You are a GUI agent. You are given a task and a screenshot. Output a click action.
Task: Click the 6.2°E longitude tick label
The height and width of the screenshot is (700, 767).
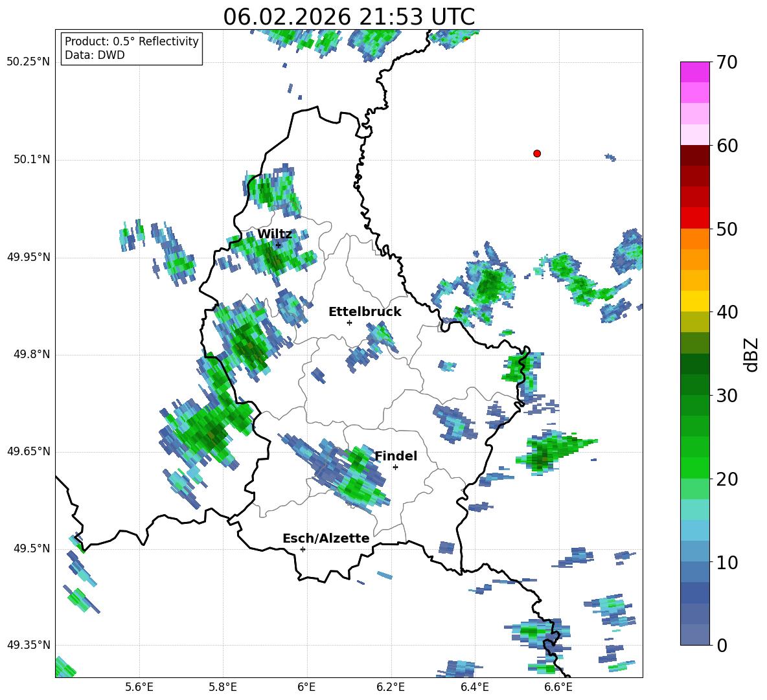(x=391, y=687)
